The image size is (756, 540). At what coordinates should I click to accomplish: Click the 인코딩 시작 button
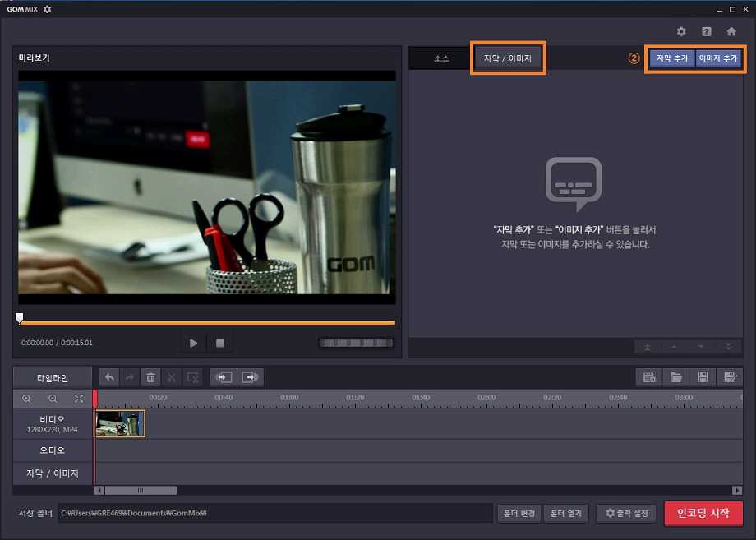pyautogui.click(x=703, y=513)
